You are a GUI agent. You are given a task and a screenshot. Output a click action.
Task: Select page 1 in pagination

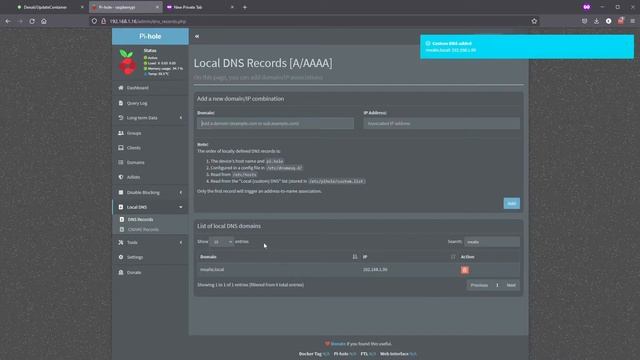click(x=497, y=285)
